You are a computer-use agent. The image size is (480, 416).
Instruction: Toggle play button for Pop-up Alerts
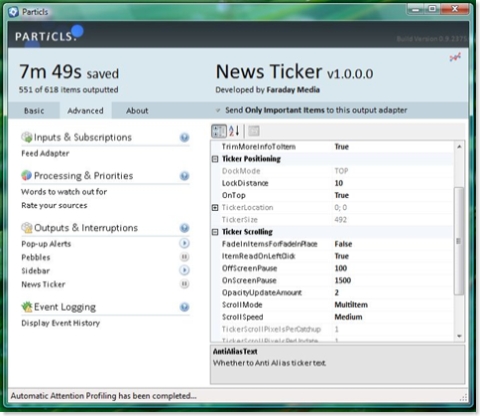(184, 243)
